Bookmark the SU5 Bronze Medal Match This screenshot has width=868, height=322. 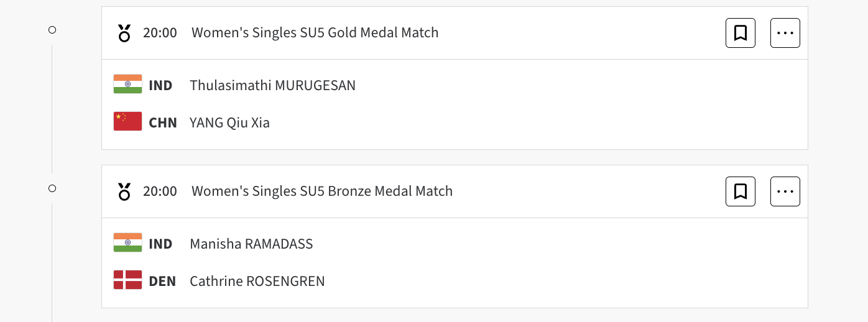[740, 191]
